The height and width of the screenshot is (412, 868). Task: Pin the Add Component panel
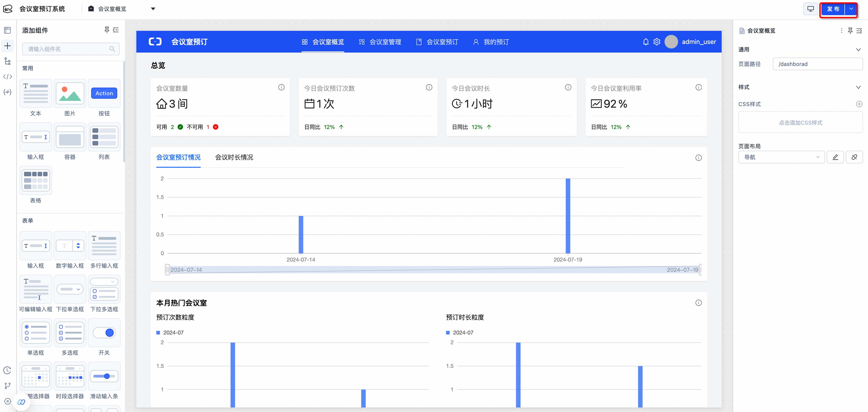pos(107,30)
